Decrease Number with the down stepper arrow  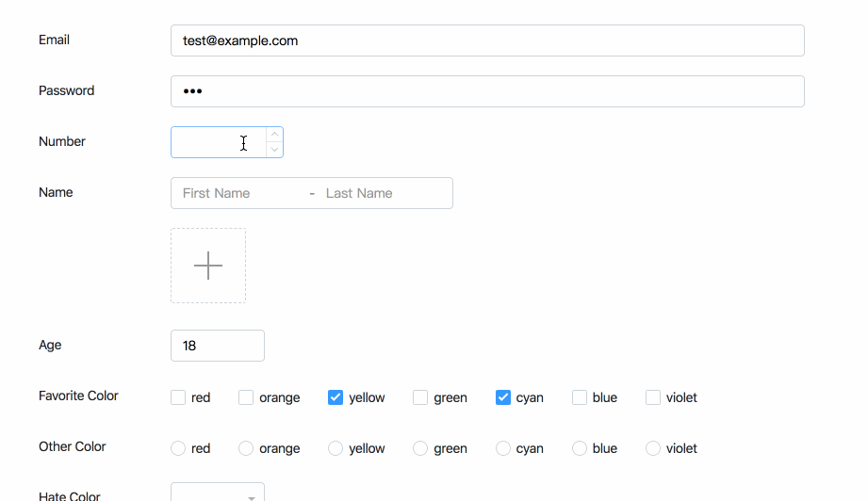coord(274,150)
